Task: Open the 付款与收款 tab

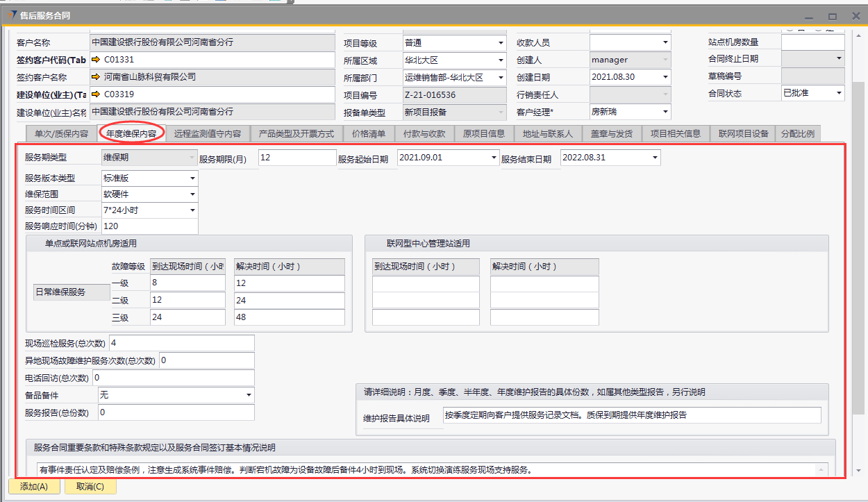Action: coord(424,134)
